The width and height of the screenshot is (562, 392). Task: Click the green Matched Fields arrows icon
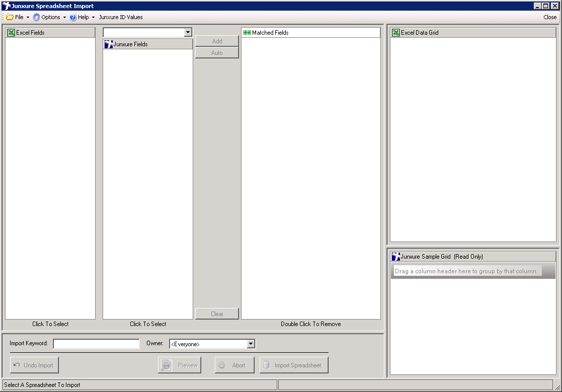(x=247, y=33)
